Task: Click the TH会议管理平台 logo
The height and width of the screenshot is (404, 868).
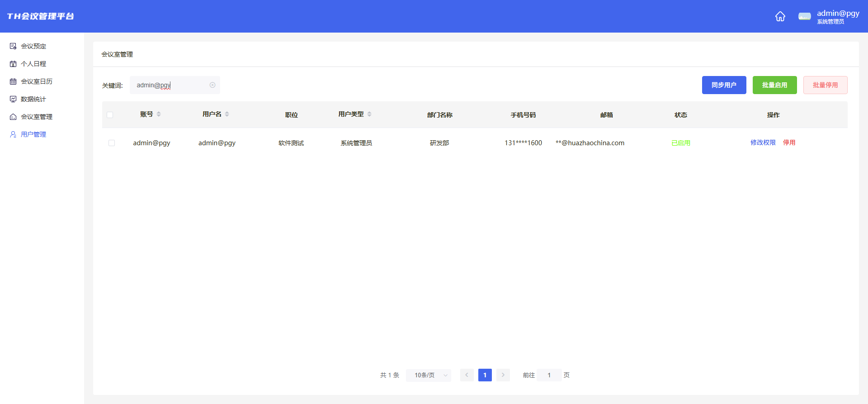Action: (x=41, y=16)
